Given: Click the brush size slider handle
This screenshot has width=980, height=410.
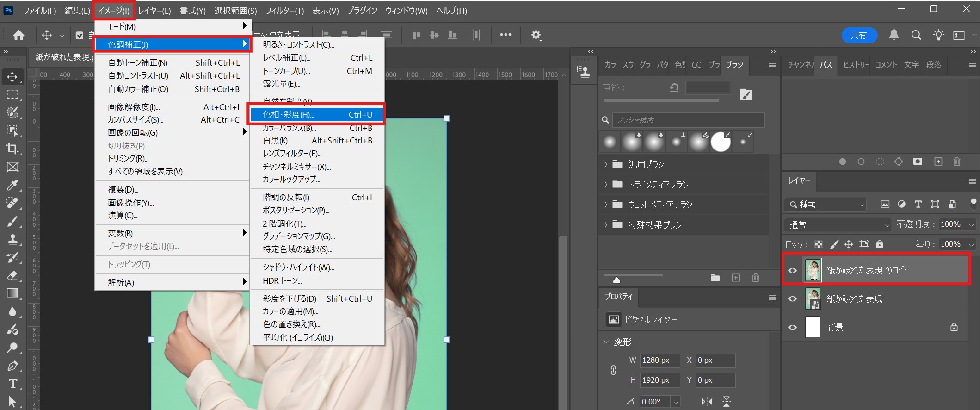Looking at the screenshot, I should tap(616, 280).
